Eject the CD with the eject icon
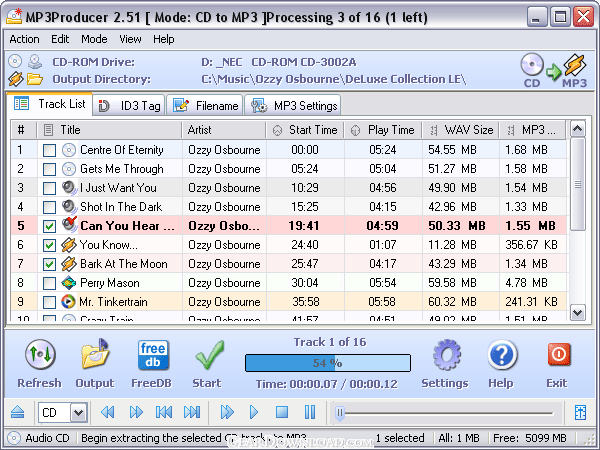This screenshot has width=600, height=450. (18, 412)
